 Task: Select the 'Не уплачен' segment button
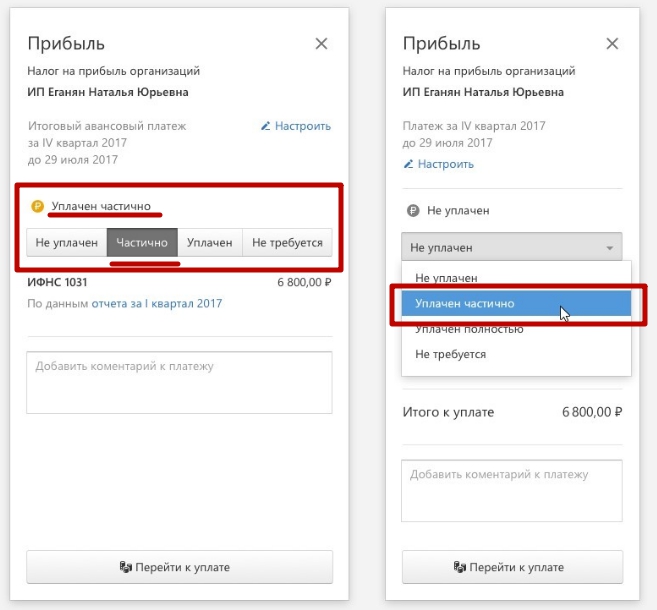click(67, 243)
